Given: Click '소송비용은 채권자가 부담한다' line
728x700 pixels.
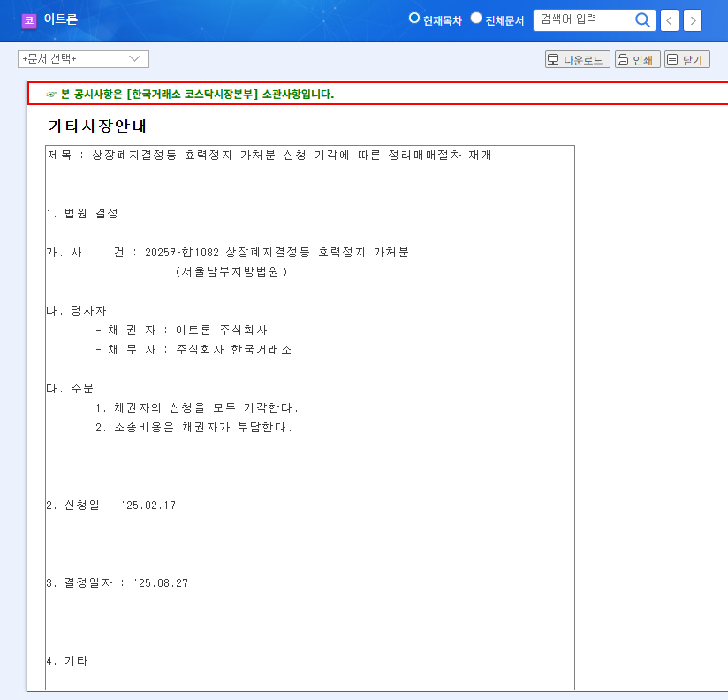Looking at the screenshot, I should [x=194, y=428].
